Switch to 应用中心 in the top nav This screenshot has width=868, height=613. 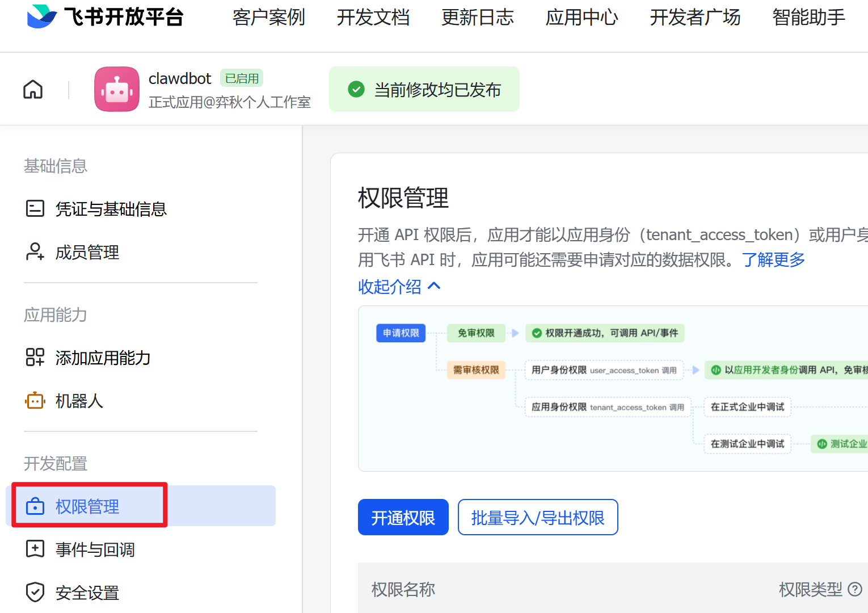582,18
